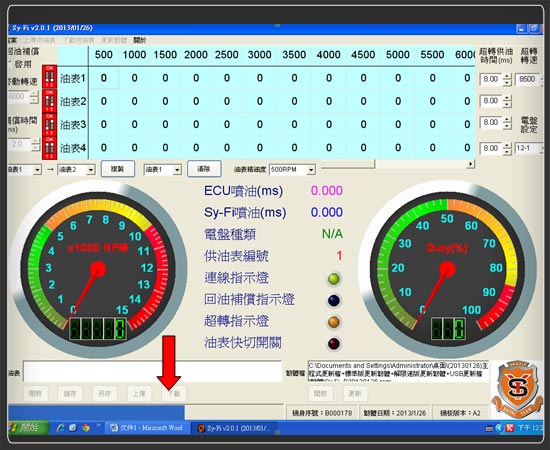Open Internet Explorer from quick launch
The height and width of the screenshot is (450, 550).
pyautogui.click(x=61, y=428)
